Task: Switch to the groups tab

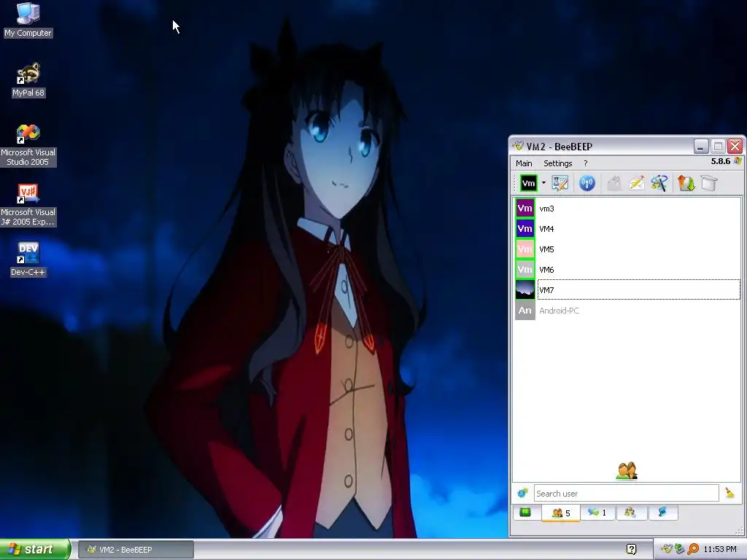Action: pyautogui.click(x=630, y=513)
